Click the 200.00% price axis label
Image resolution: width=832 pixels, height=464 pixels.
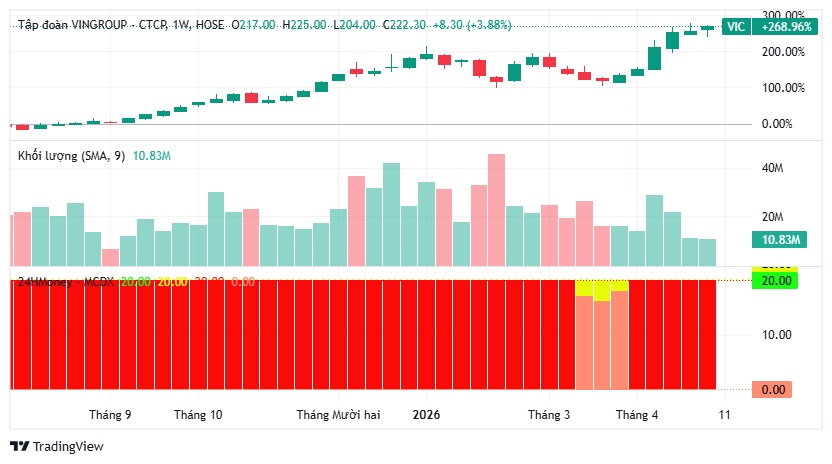click(x=783, y=52)
